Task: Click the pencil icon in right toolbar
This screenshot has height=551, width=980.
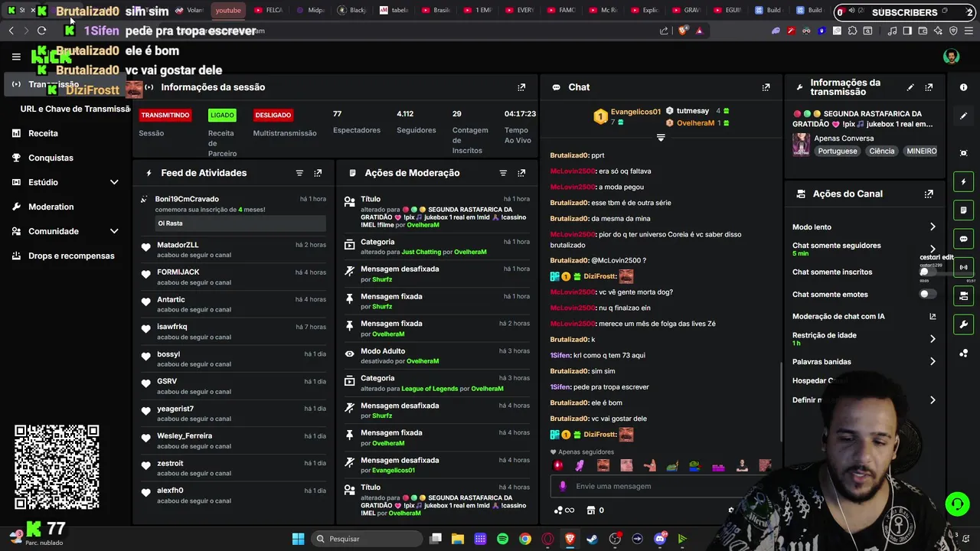Action: (x=964, y=116)
